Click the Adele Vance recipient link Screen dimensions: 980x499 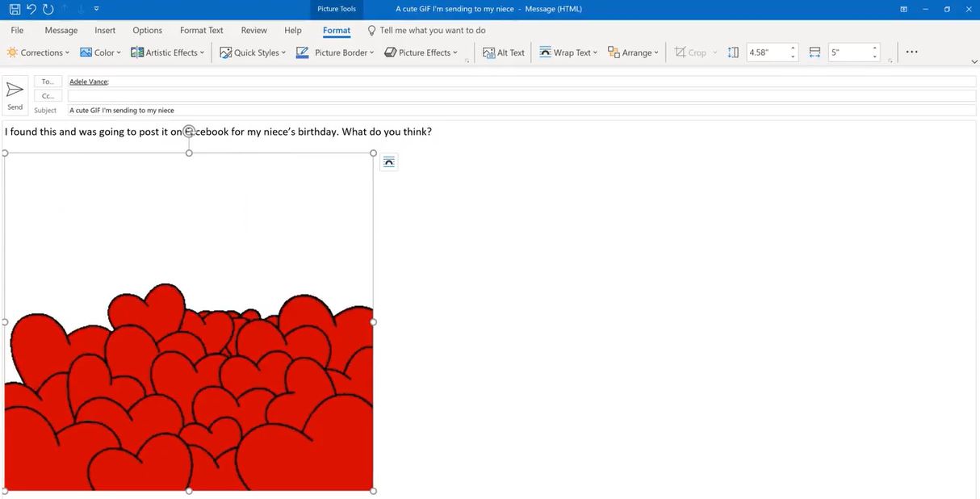[x=88, y=81]
